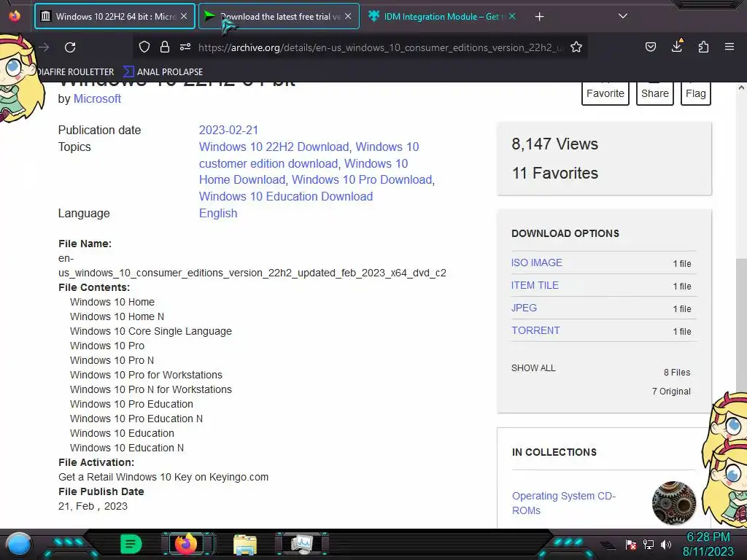Switch to Download the latest free trial tab
The height and width of the screenshot is (560, 747).
279,16
